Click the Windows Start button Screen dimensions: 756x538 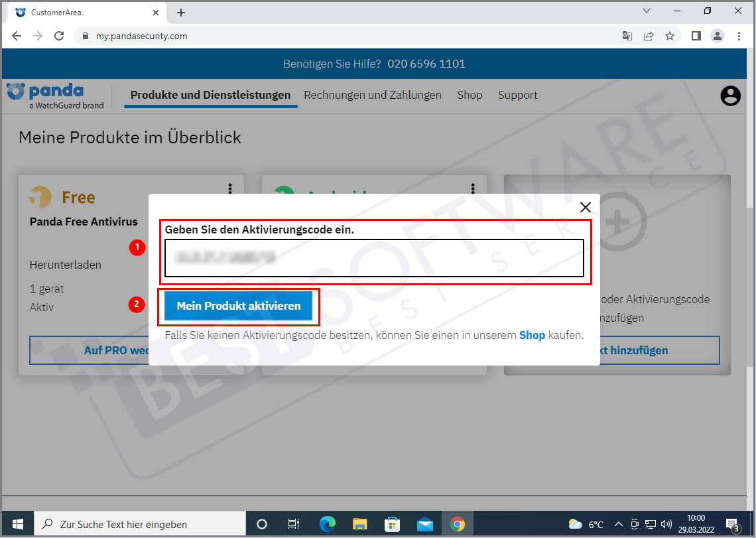[x=17, y=523]
